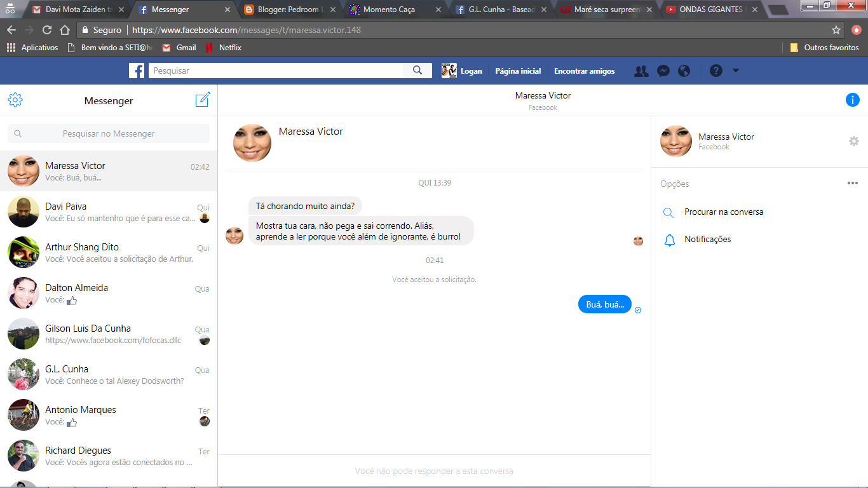Open the notifications globe icon

pyautogui.click(x=684, y=71)
